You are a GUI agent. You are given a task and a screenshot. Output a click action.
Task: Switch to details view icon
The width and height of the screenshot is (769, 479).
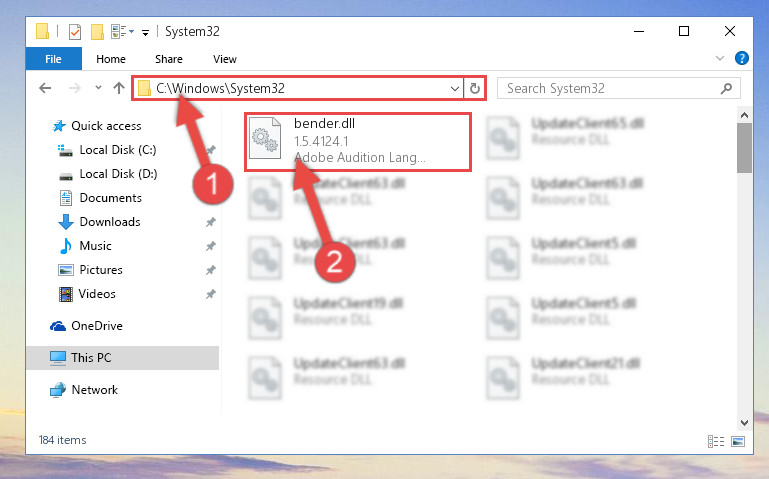(x=716, y=441)
